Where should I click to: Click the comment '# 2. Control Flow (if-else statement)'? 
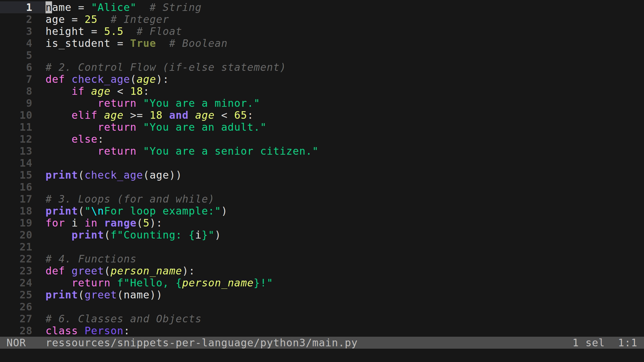[x=166, y=67]
